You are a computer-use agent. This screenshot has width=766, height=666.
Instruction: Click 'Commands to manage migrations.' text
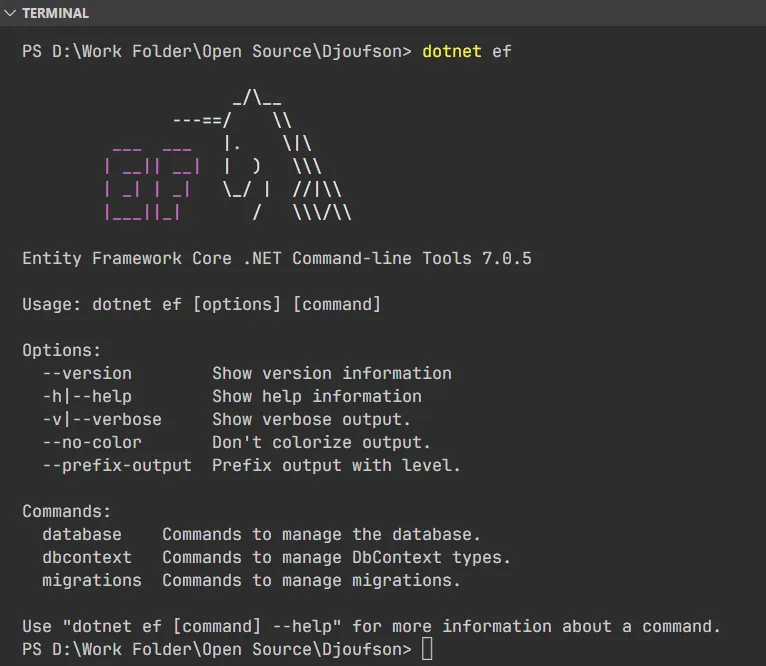(311, 580)
